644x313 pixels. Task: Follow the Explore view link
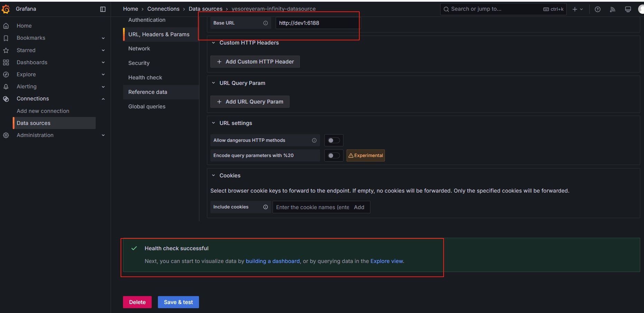click(387, 261)
